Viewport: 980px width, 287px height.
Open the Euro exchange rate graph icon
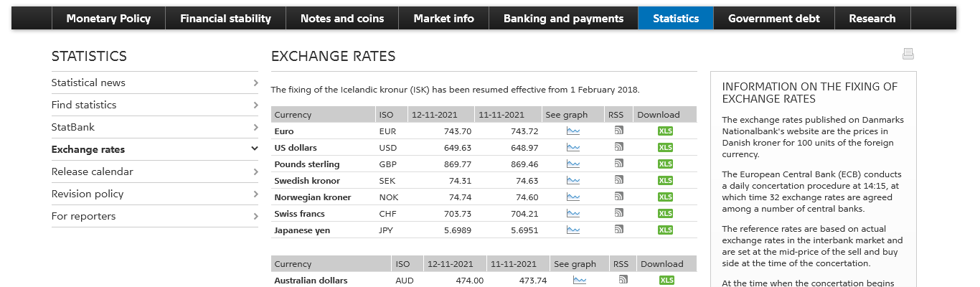coord(573,131)
